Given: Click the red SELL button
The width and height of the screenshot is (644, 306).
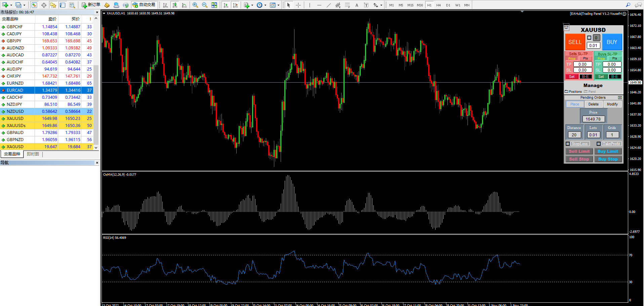Looking at the screenshot, I should 575,42.
